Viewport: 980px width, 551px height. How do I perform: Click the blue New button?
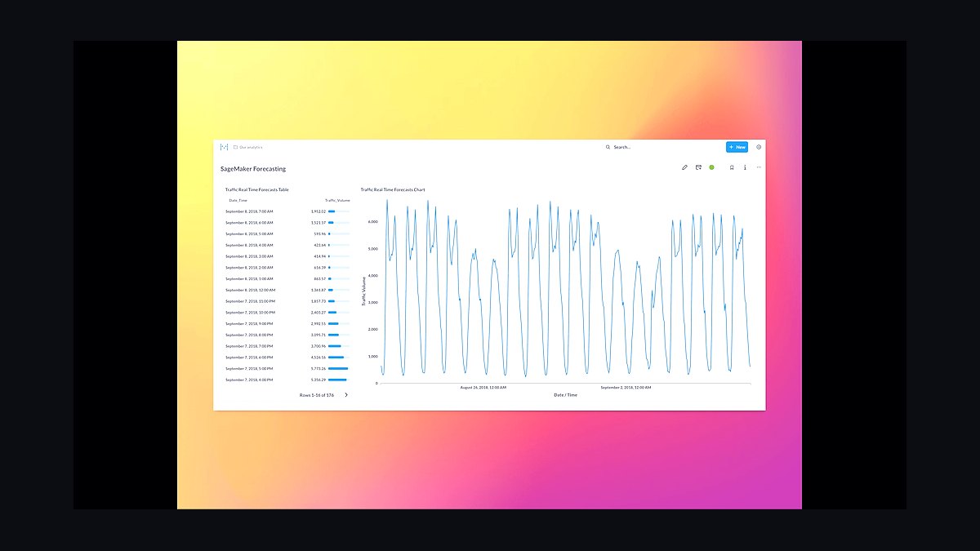(737, 147)
